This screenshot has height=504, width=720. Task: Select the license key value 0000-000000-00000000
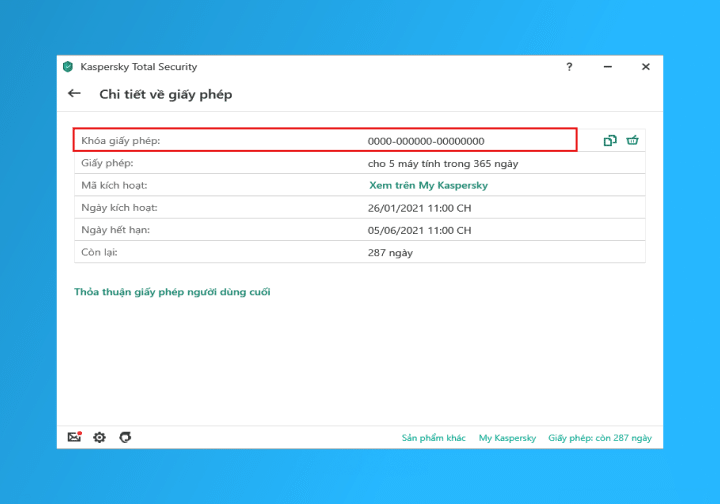click(426, 141)
